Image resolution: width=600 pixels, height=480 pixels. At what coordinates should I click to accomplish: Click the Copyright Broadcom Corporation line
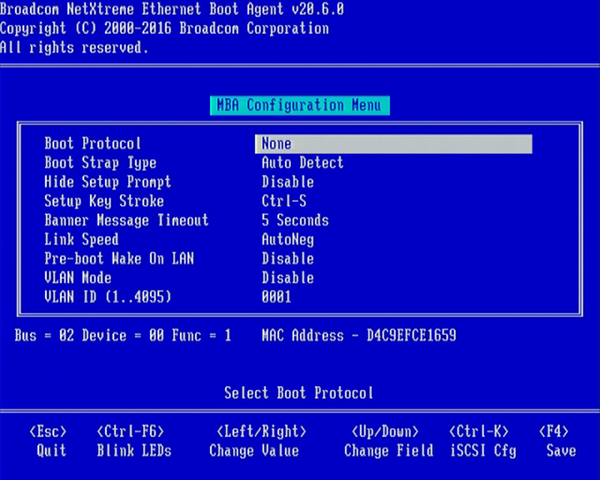(x=165, y=28)
